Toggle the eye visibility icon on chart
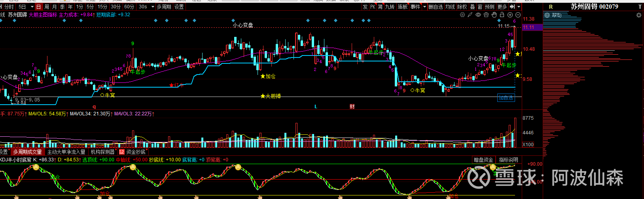This screenshot has width=644, height=199. (x=478, y=15)
